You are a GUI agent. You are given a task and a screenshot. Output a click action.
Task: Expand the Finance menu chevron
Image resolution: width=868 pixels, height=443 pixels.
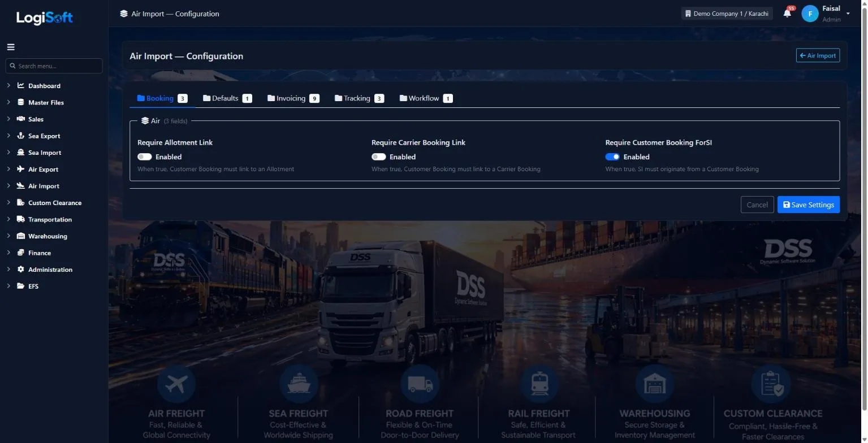[8, 253]
